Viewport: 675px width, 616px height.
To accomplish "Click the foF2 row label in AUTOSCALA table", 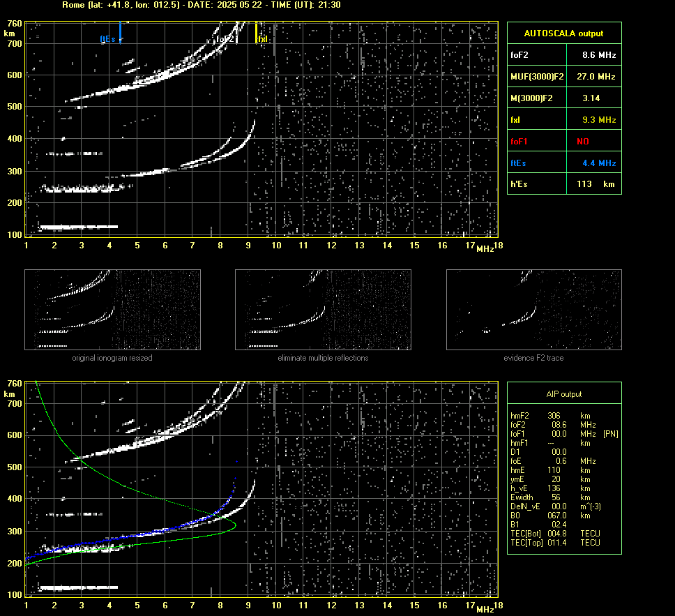I will (x=519, y=54).
